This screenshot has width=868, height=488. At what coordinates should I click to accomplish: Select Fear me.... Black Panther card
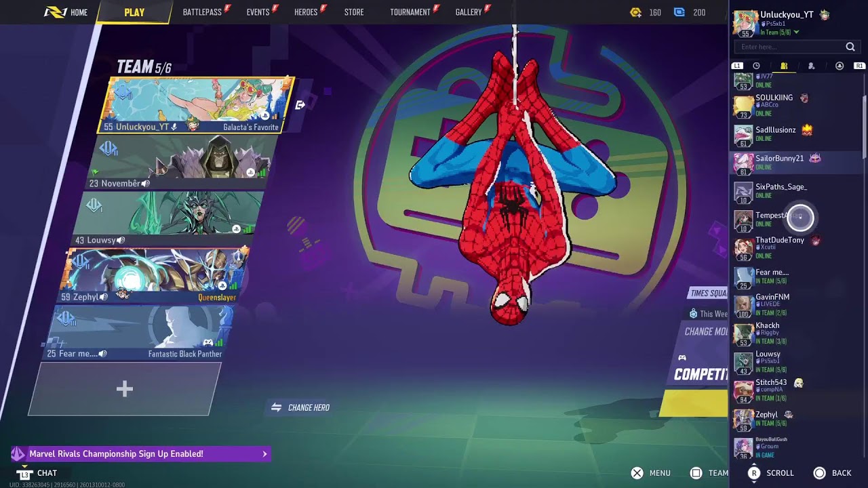(x=140, y=333)
